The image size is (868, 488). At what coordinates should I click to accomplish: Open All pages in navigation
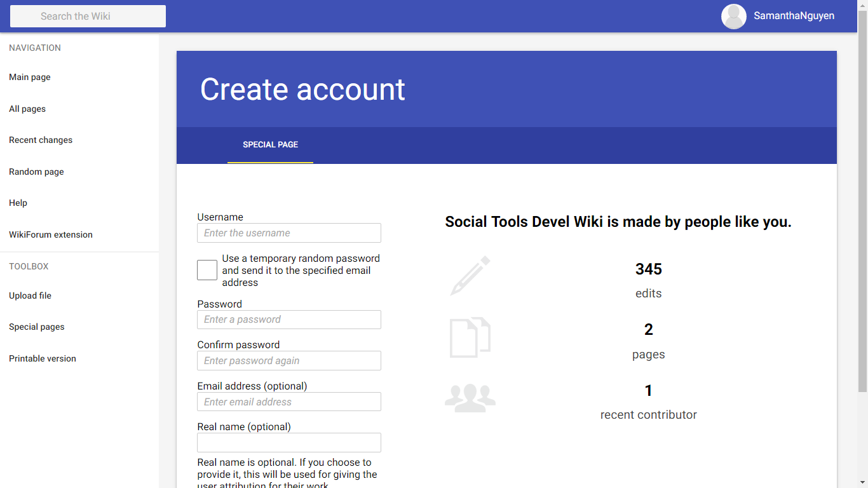click(27, 109)
